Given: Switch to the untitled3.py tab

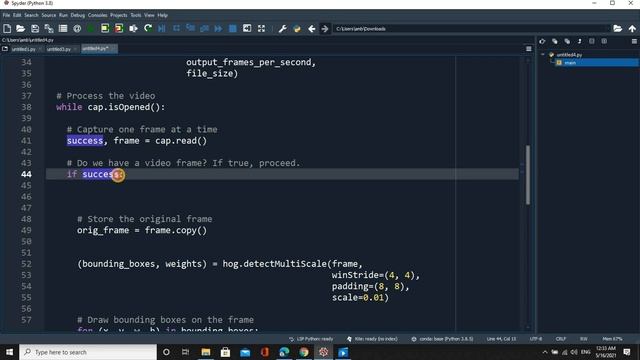Looking at the screenshot, I should click(58, 49).
